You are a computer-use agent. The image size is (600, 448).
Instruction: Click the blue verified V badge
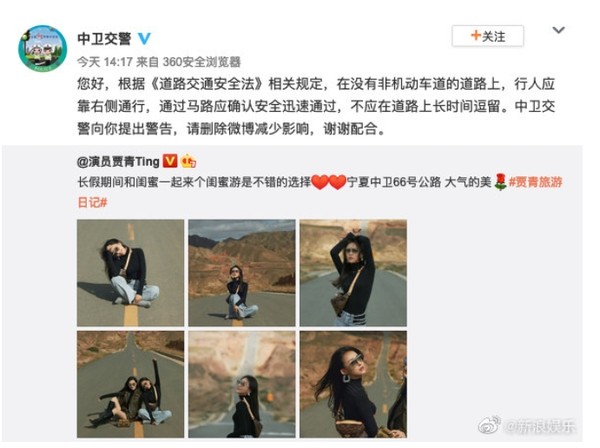tap(144, 38)
